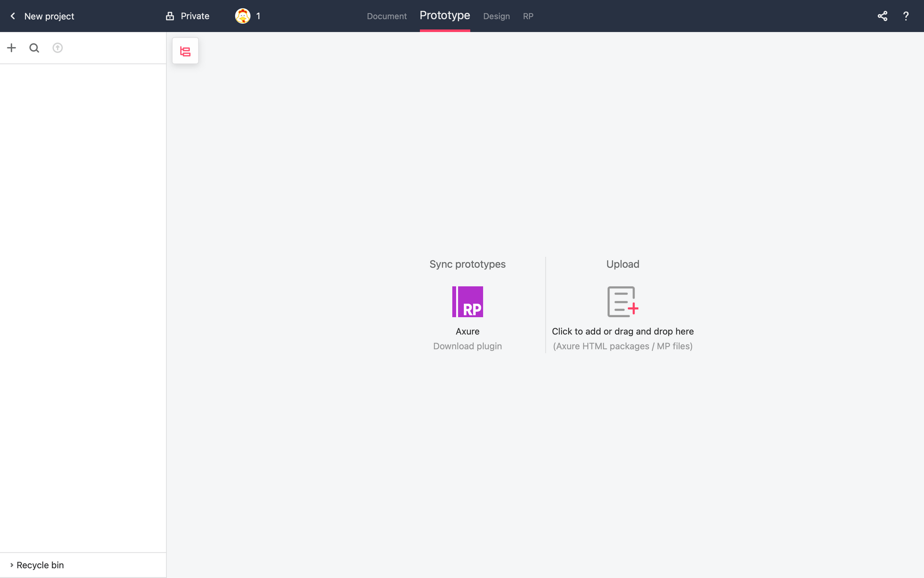Select the Prototype tab
924x578 pixels.
click(445, 15)
